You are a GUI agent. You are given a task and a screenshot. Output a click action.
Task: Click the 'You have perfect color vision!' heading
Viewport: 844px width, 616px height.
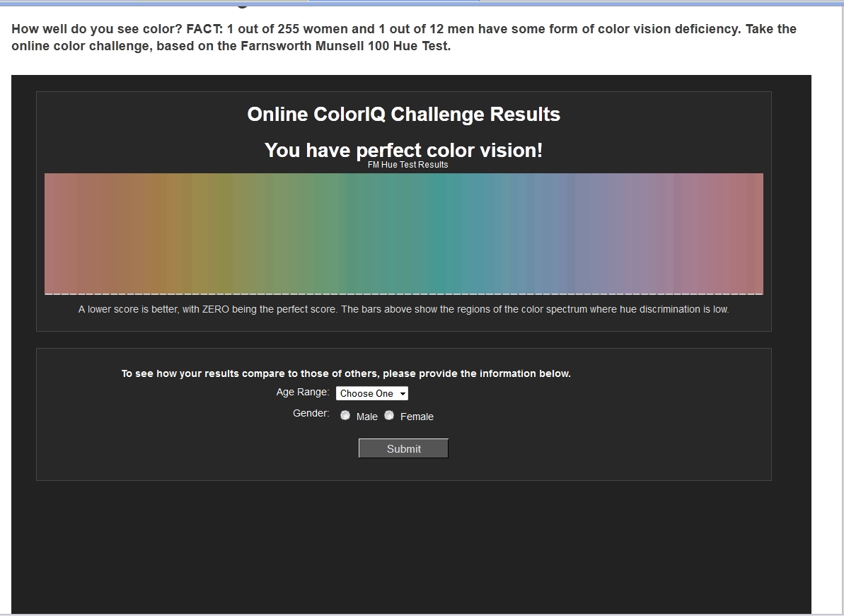pyautogui.click(x=404, y=150)
